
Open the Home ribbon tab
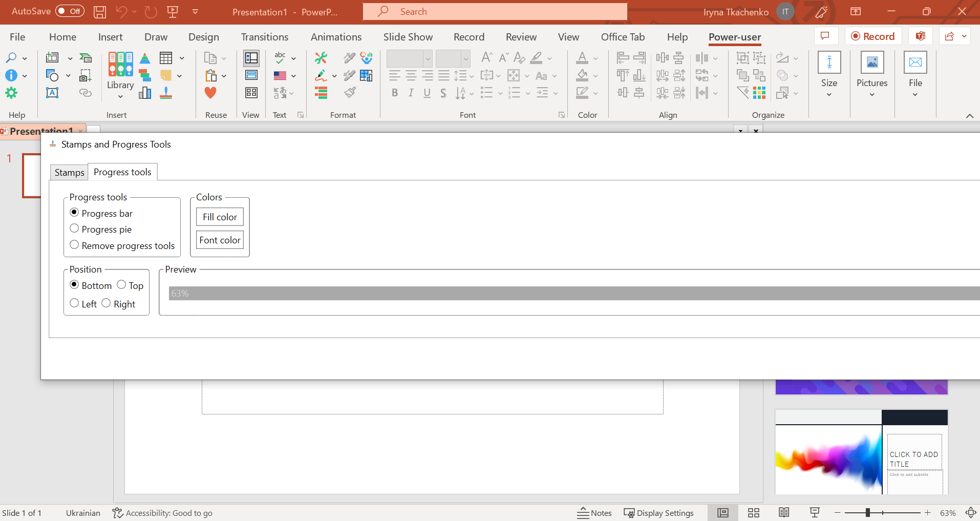62,37
